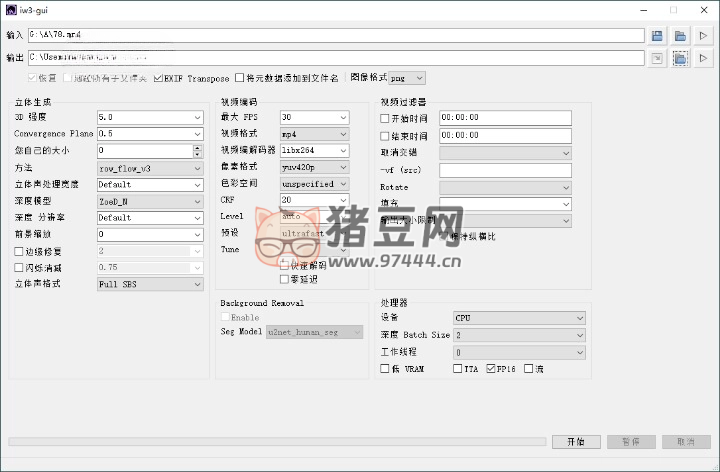This screenshot has width=720, height=472.
Task: Click the input folder browse icon
Action: pyautogui.click(x=680, y=36)
